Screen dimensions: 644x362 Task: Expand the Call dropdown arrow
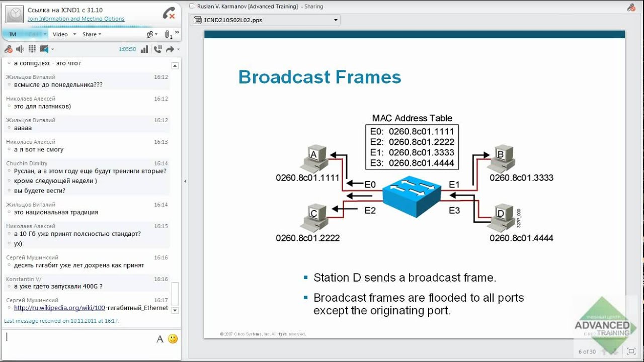tap(45, 34)
